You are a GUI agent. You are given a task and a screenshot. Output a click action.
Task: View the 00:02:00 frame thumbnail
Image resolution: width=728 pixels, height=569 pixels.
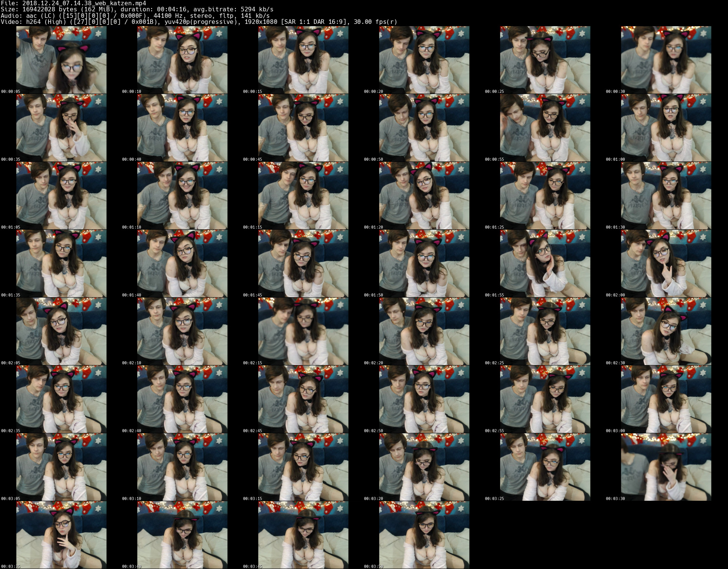666,263
